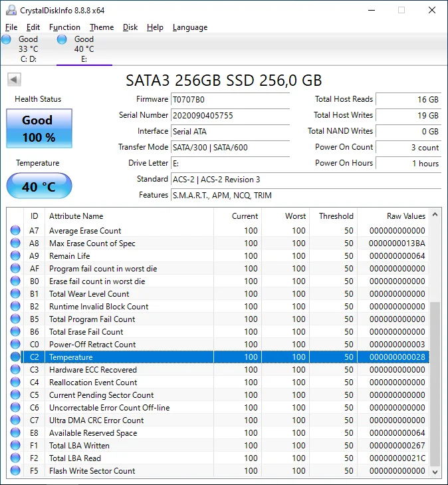The width and height of the screenshot is (448, 485).
Task: Click the Serial Number field
Action: click(x=230, y=115)
